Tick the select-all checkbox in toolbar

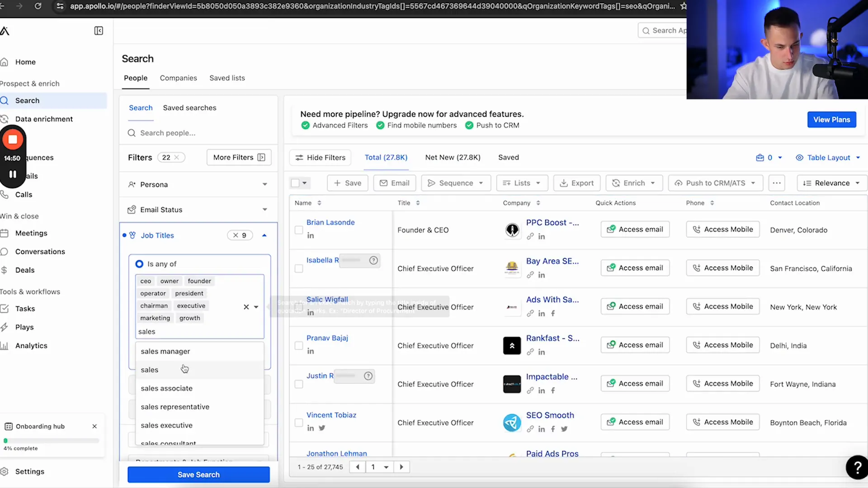pyautogui.click(x=295, y=183)
